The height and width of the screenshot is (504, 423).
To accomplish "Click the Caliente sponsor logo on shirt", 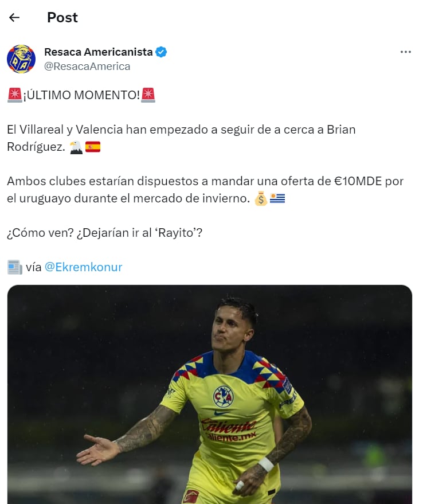I will coord(229,429).
